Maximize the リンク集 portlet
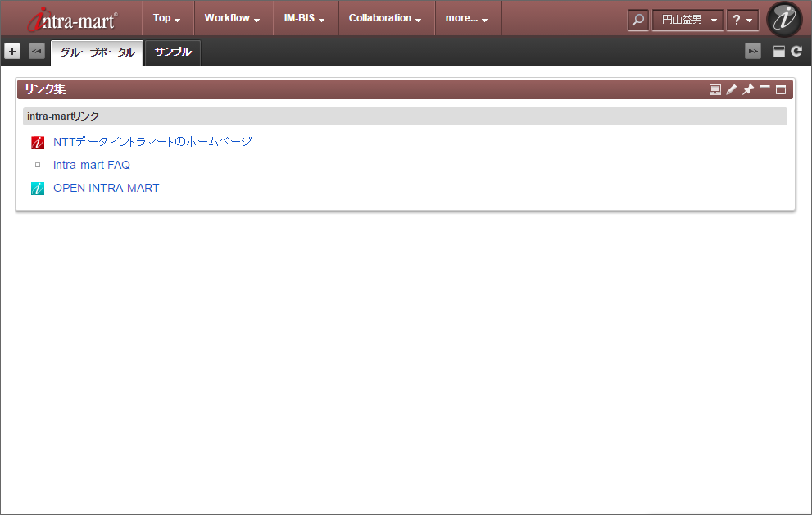 pos(781,90)
